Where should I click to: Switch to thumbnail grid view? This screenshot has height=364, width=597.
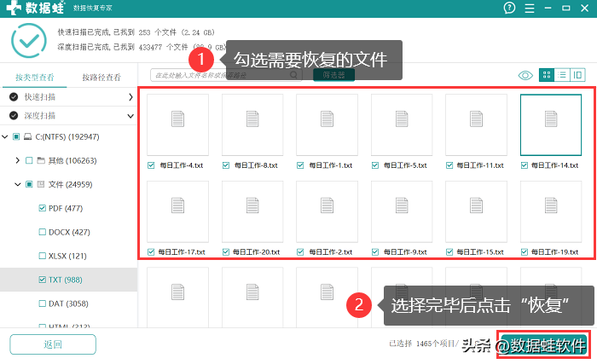[x=547, y=75]
